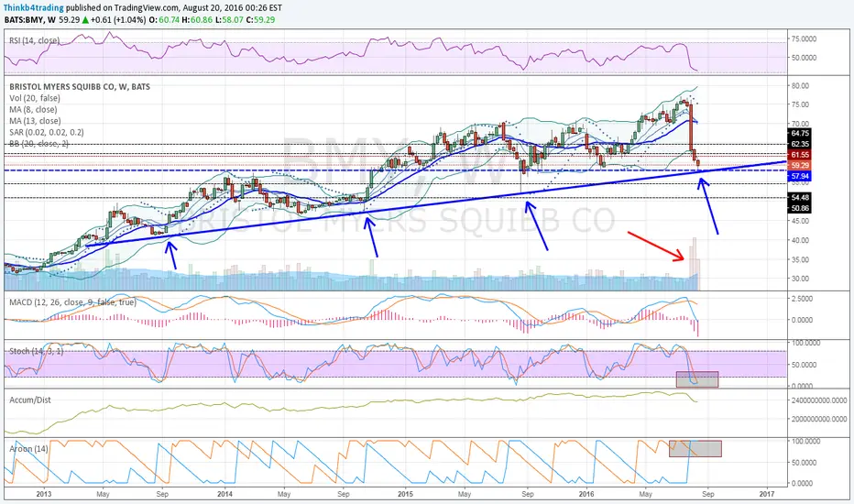Select the Aroon (14) indicator label
854x504 pixels.
point(29,449)
